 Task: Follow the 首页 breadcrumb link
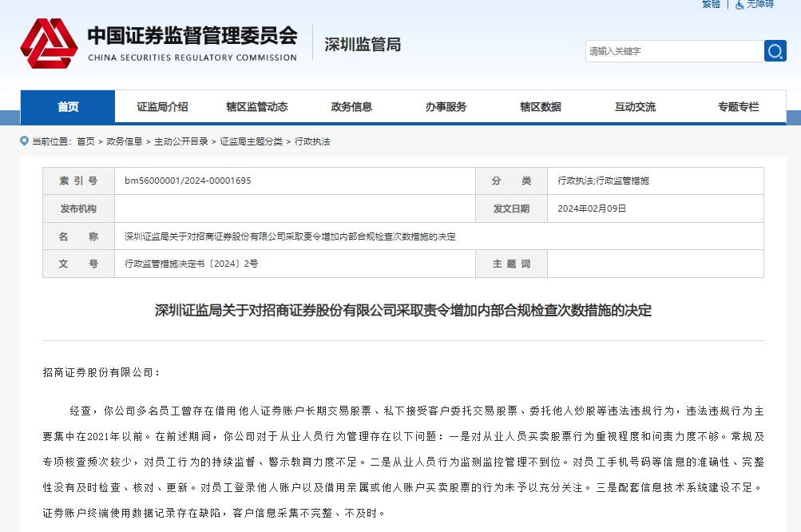coord(85,141)
